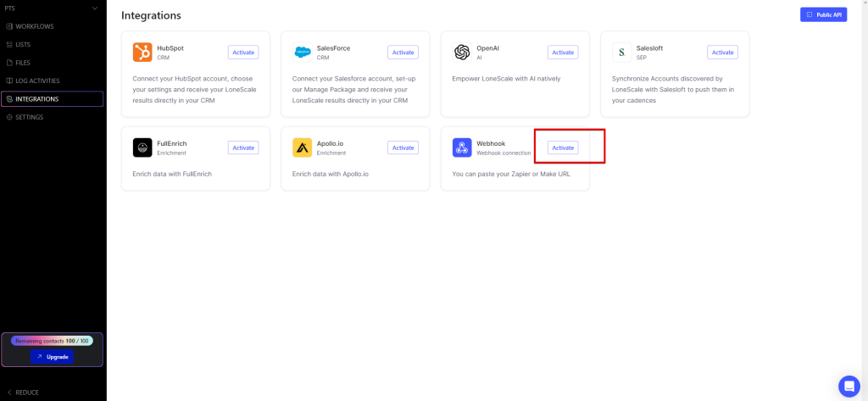Expand the PTS workspace dropdown
Image resolution: width=868 pixels, height=401 pixels.
[x=94, y=8]
